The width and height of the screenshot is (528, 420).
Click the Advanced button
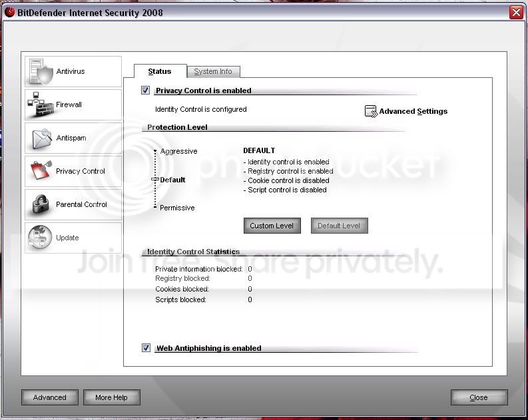50,397
